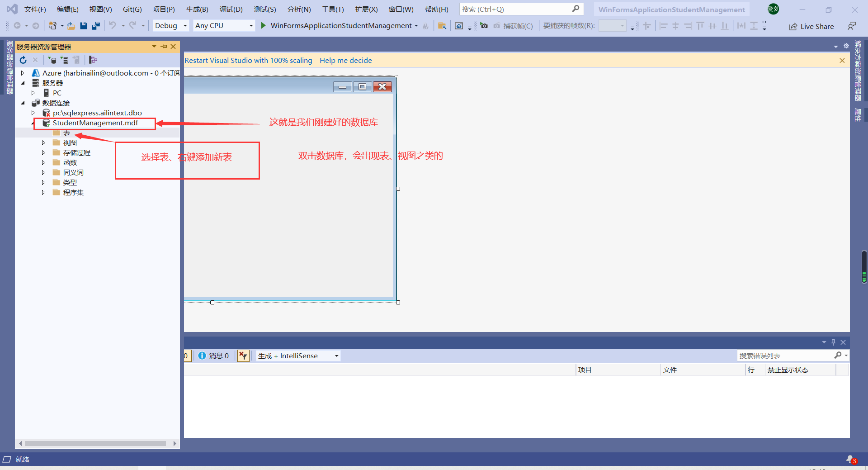This screenshot has height=470, width=868.
Task: Pin the Server Explorer panel
Action: 164,47
